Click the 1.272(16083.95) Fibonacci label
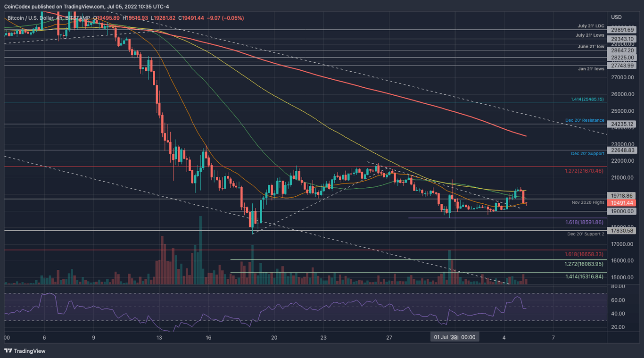The width and height of the screenshot is (644, 358). [x=585, y=264]
